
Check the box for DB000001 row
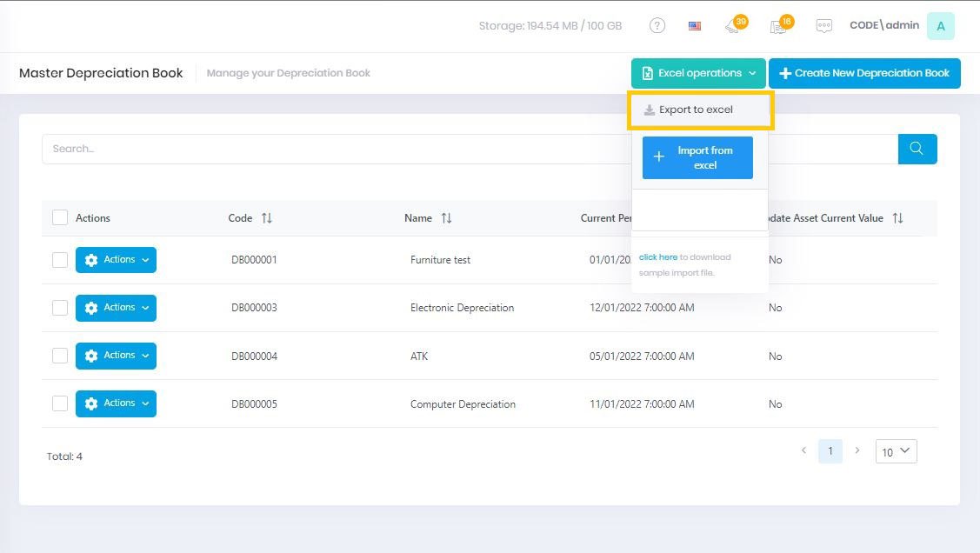click(60, 260)
